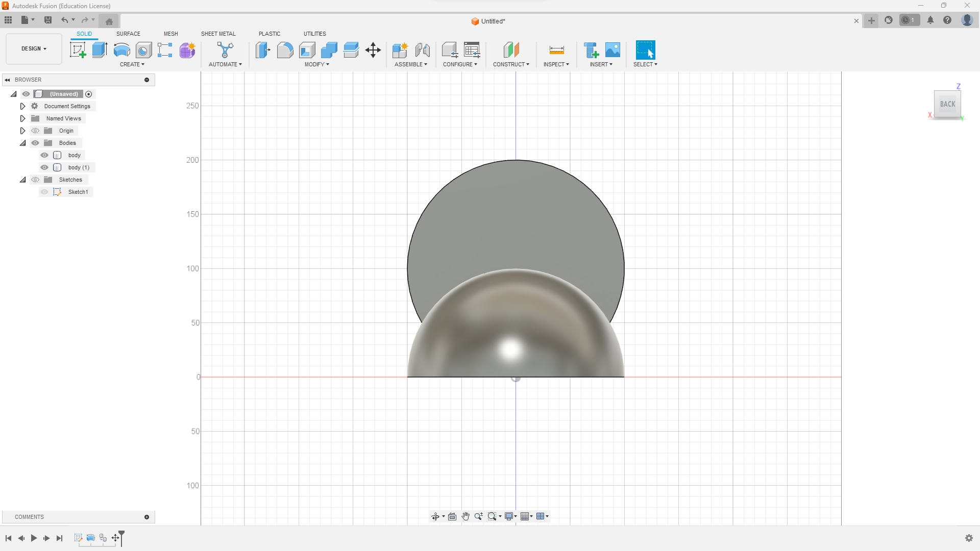Activate the root component radio button
980x551 pixels.
point(89,94)
